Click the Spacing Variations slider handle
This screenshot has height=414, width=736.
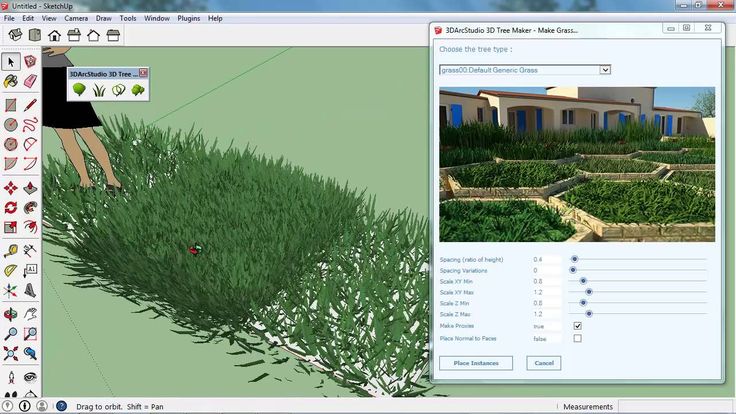(573, 270)
